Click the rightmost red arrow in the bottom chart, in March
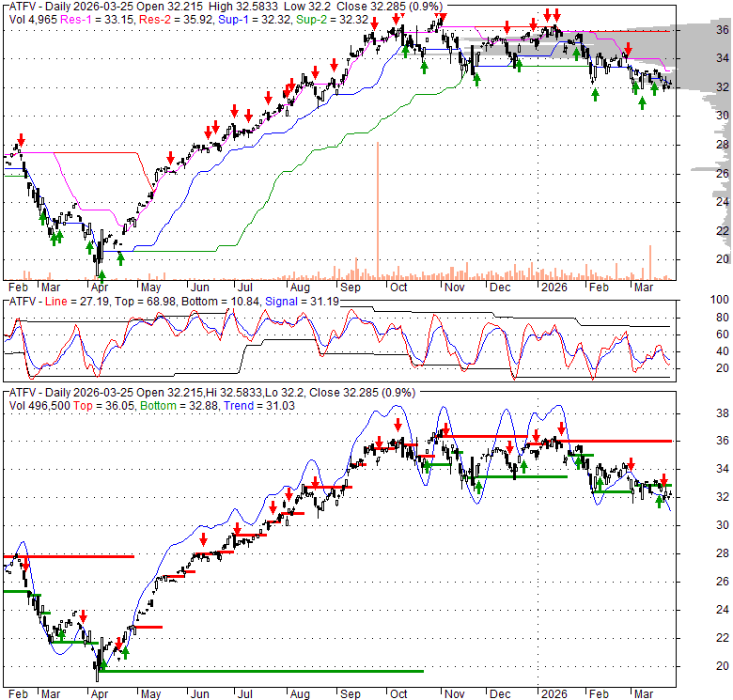The height and width of the screenshot is (700, 733). (x=663, y=479)
